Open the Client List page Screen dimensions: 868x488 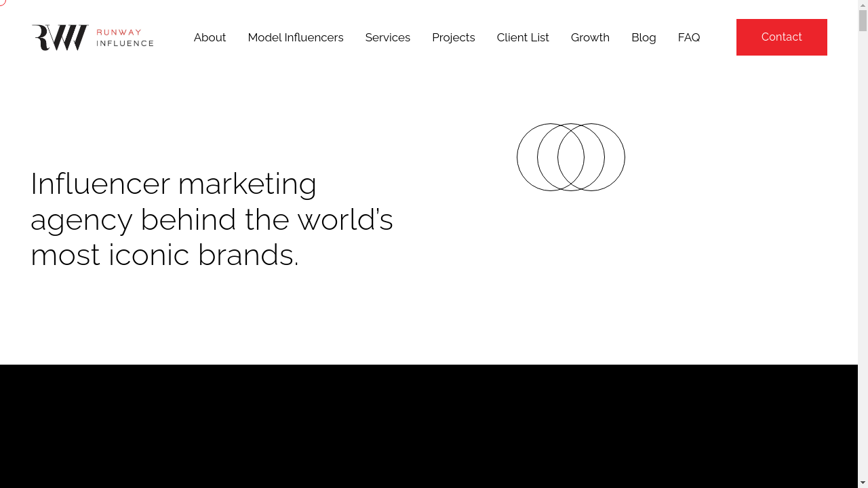(x=523, y=37)
